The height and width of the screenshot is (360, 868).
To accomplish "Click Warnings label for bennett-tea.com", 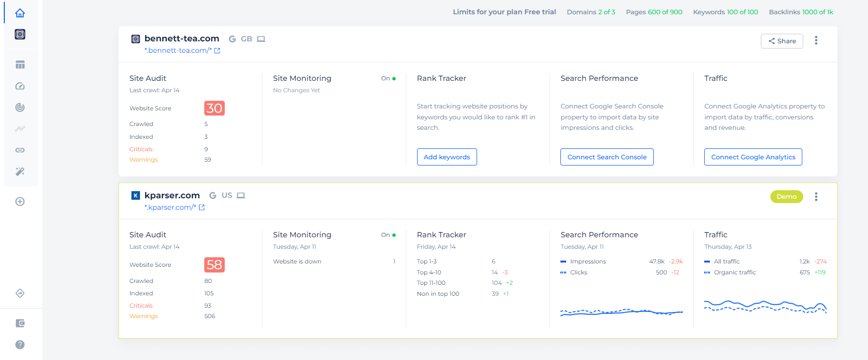I will pos(143,160).
